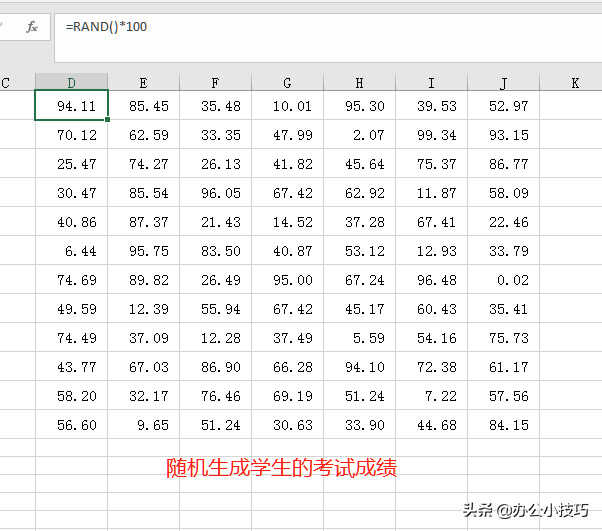Select cell with value 94.11
Viewport: 602px width, 531px height.
point(71,105)
